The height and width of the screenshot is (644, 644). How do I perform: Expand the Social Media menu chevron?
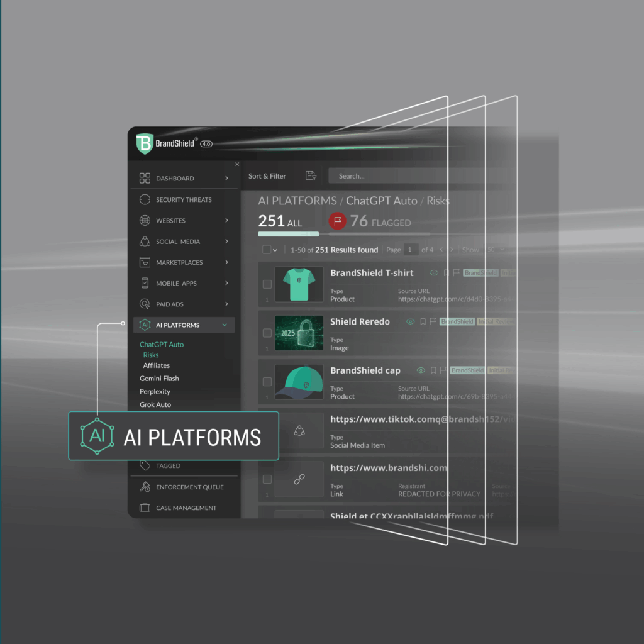(x=226, y=241)
